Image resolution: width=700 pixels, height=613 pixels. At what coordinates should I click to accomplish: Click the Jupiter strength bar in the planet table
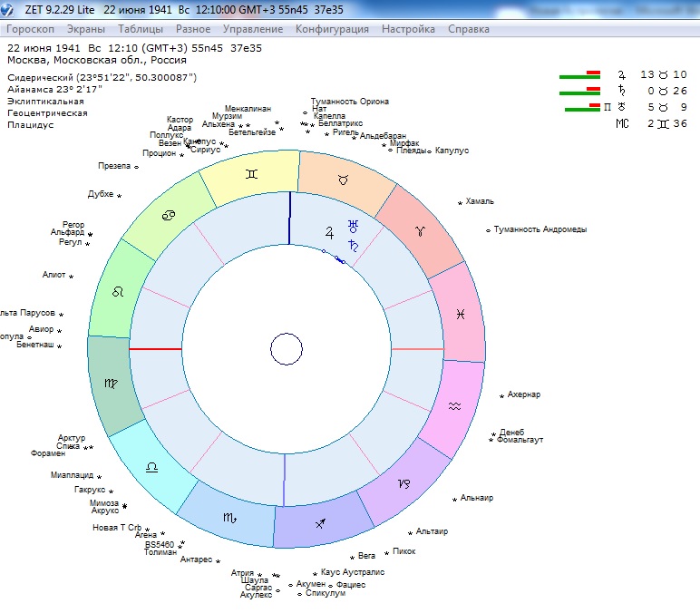(x=580, y=75)
